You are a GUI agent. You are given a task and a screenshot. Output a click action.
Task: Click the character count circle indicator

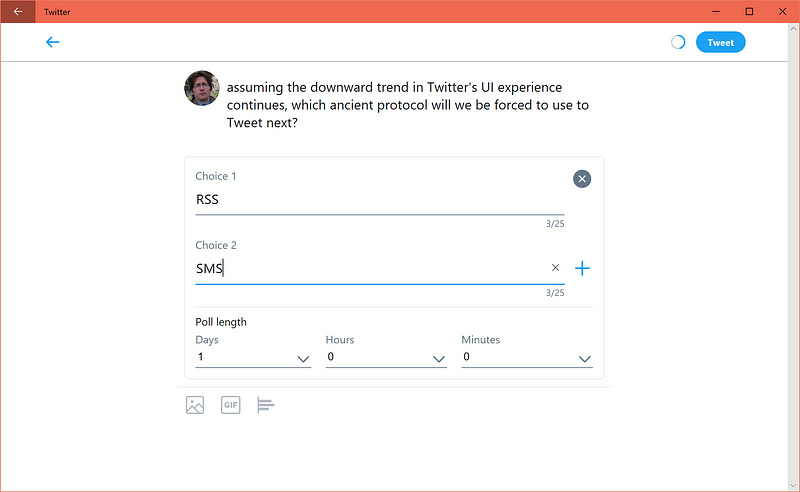point(678,42)
